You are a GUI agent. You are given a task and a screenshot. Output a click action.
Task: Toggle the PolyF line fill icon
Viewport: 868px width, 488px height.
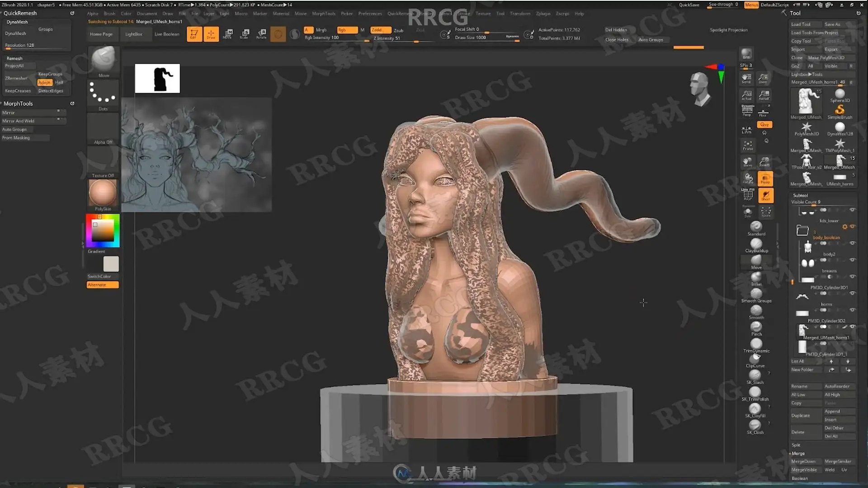(748, 195)
